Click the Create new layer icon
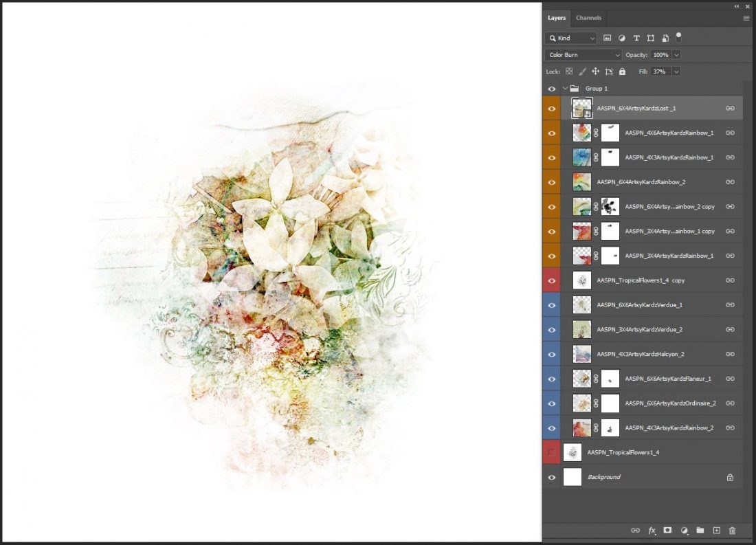 point(716,531)
